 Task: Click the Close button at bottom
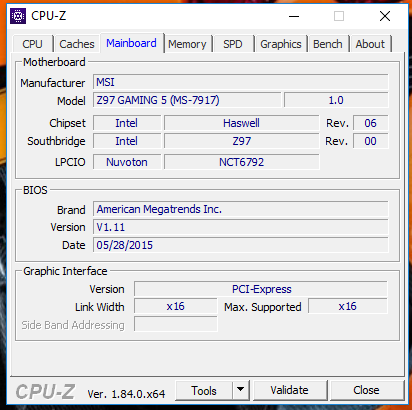(x=366, y=390)
